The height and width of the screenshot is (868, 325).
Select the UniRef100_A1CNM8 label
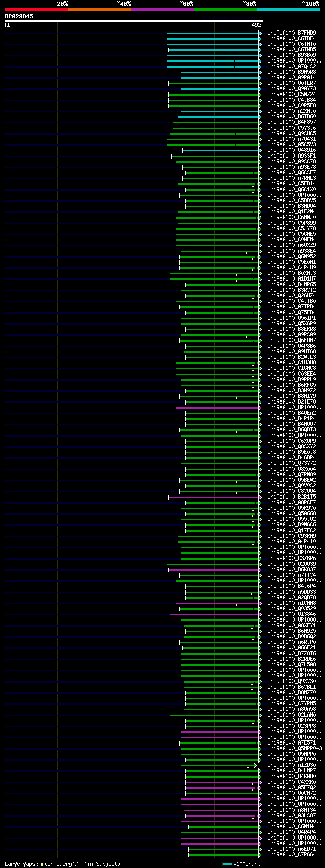click(291, 603)
